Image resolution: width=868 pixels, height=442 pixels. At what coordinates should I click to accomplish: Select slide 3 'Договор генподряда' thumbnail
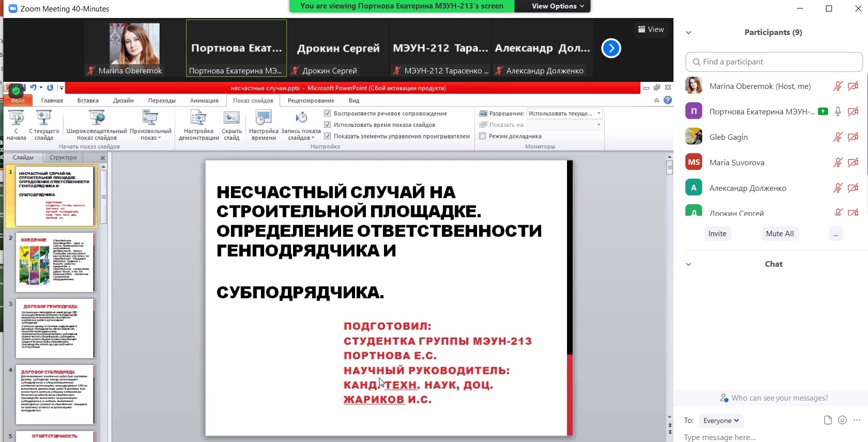55,328
